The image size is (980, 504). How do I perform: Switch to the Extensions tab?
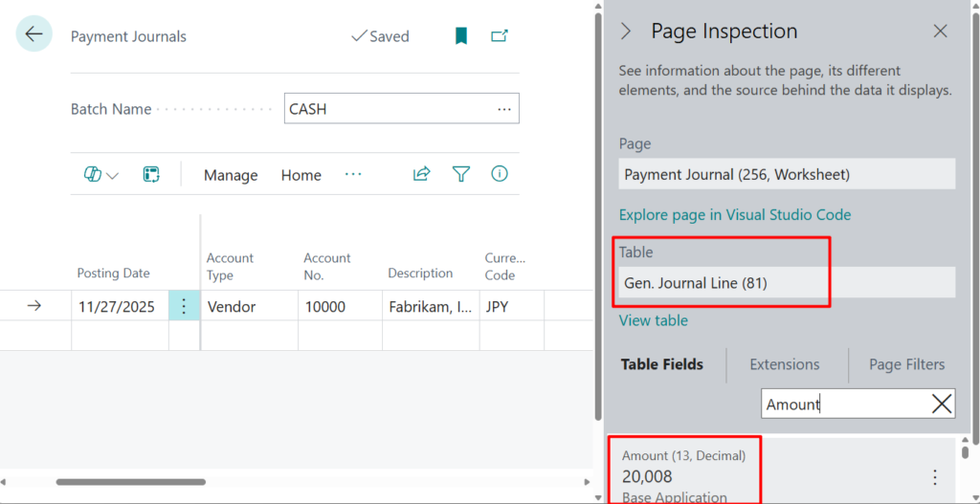(x=784, y=364)
